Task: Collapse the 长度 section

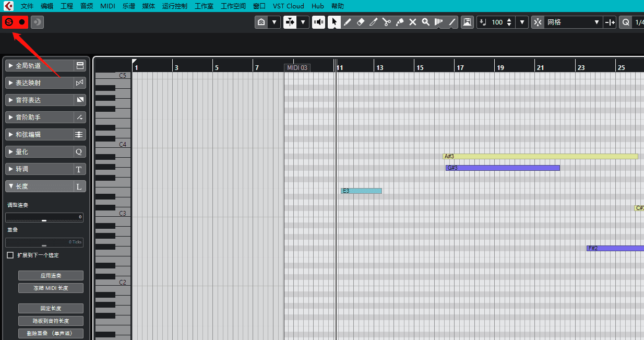Action: point(39,186)
